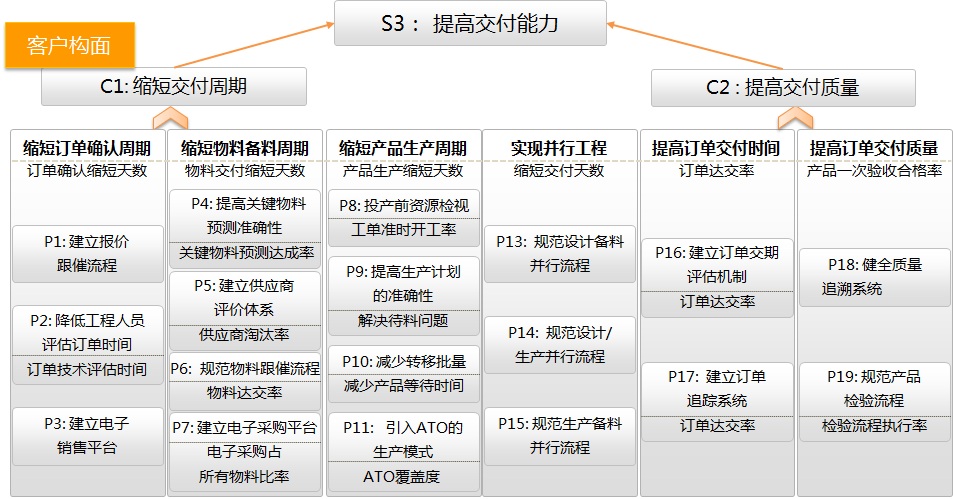Screen dimensions: 953x499
Task: Click the P18 健全质量追溯系统 box
Action: point(874,276)
